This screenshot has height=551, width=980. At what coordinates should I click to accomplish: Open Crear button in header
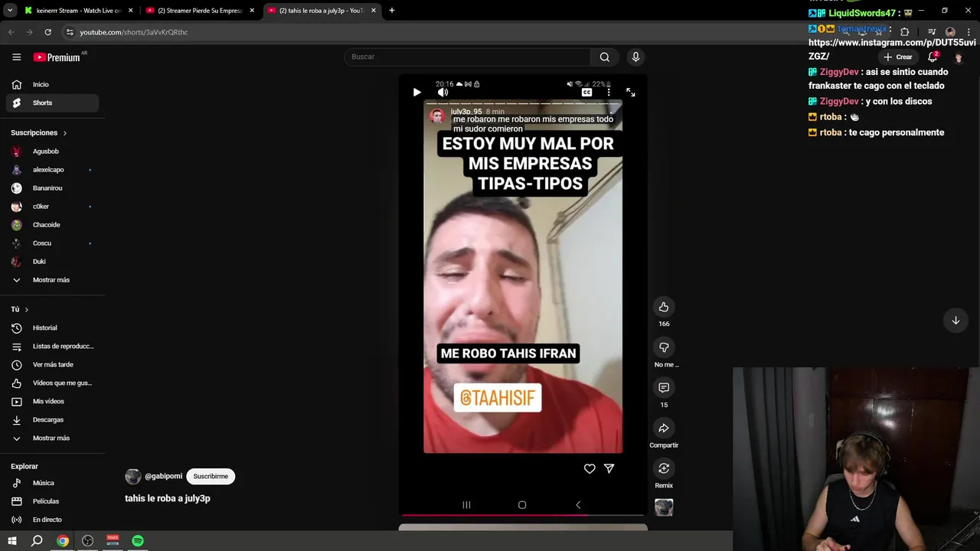pos(897,57)
